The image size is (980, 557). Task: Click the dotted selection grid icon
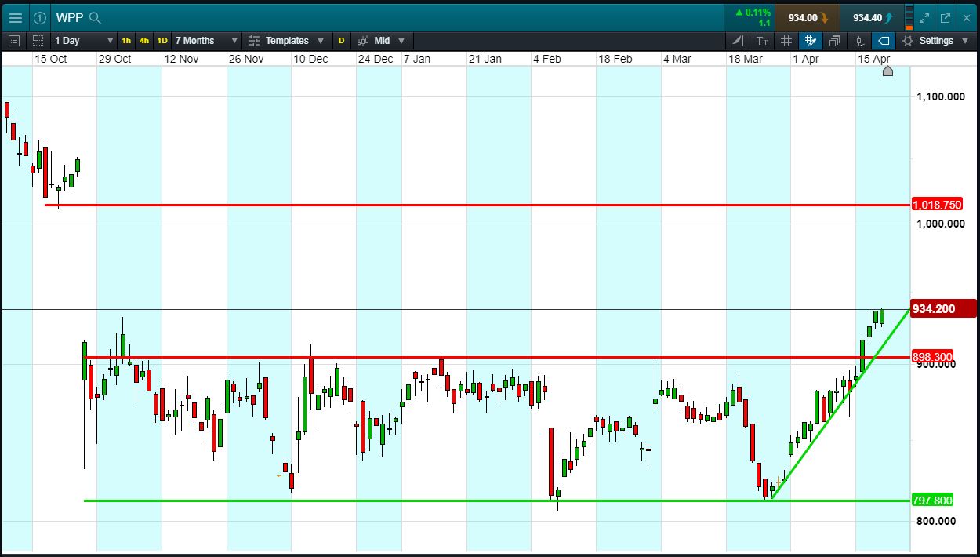(x=38, y=41)
